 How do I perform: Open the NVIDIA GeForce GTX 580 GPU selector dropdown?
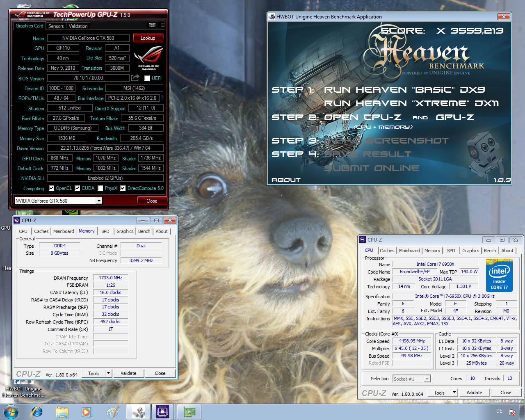(x=98, y=201)
